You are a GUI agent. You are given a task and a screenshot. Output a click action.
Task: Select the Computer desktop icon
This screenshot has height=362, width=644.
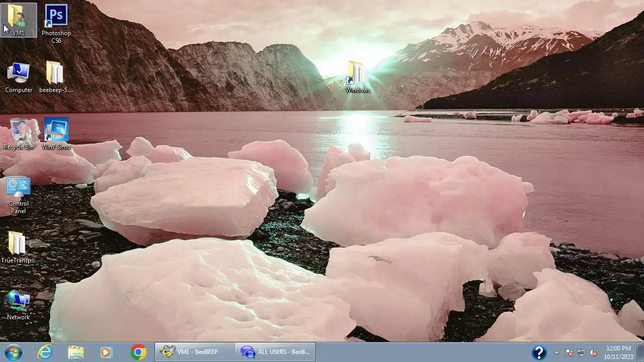(19, 77)
